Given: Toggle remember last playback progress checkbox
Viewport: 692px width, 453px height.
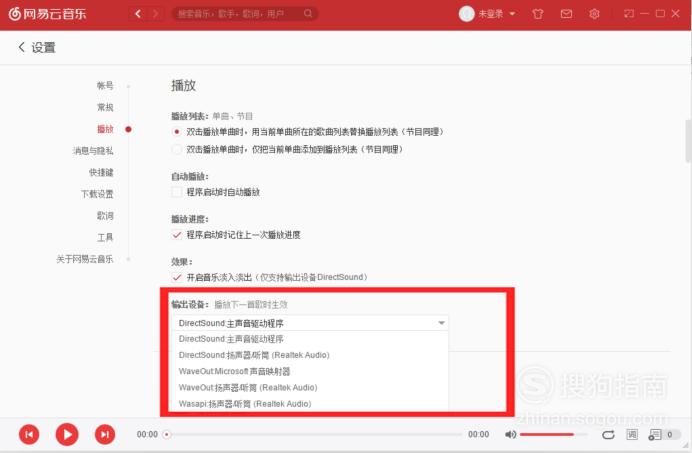Looking at the screenshot, I should [x=177, y=235].
